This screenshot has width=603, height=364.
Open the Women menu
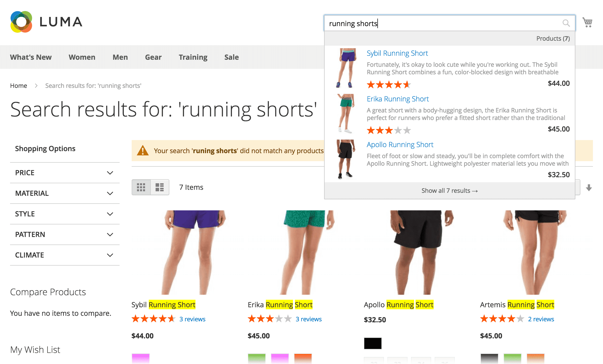[x=82, y=57]
